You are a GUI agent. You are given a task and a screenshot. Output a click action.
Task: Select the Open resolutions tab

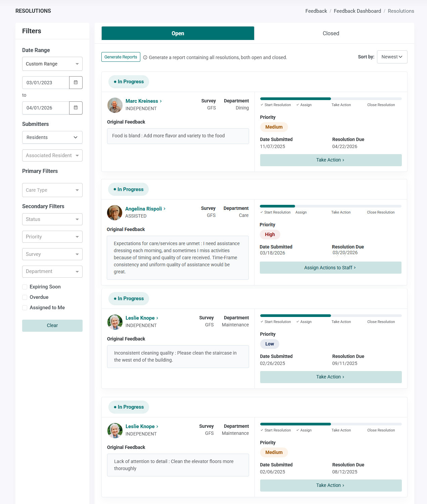[178, 33]
